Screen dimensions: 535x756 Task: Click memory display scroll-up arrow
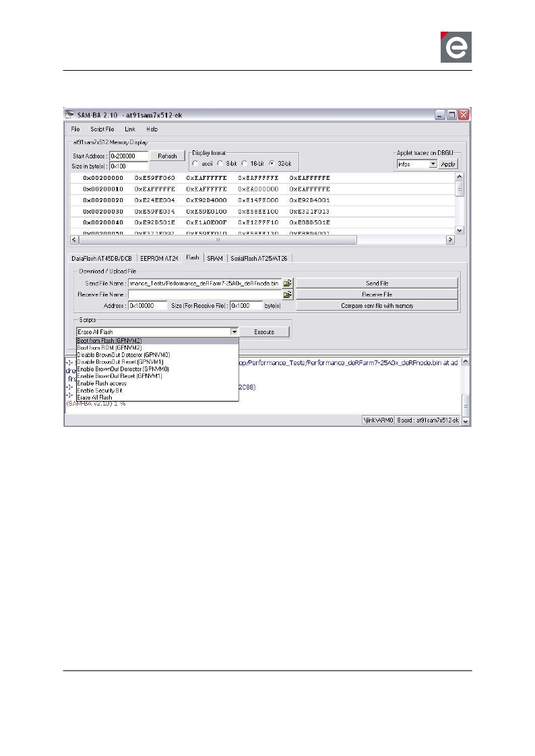click(460, 177)
